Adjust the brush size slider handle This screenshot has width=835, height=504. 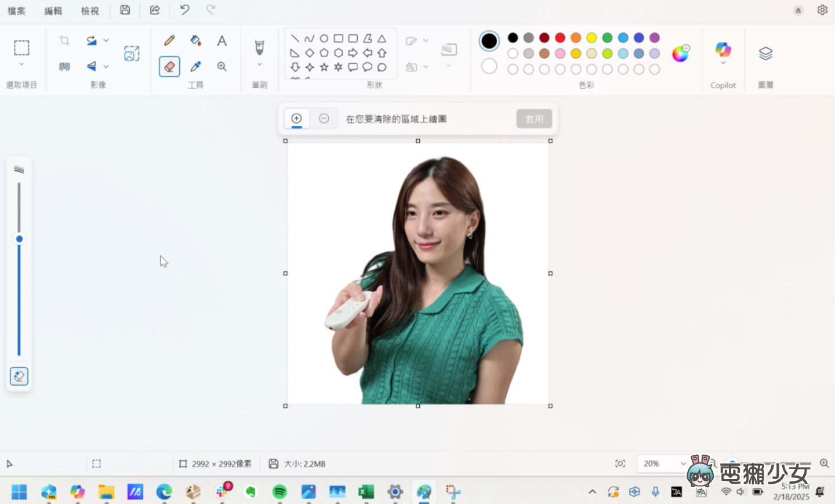[x=19, y=239]
